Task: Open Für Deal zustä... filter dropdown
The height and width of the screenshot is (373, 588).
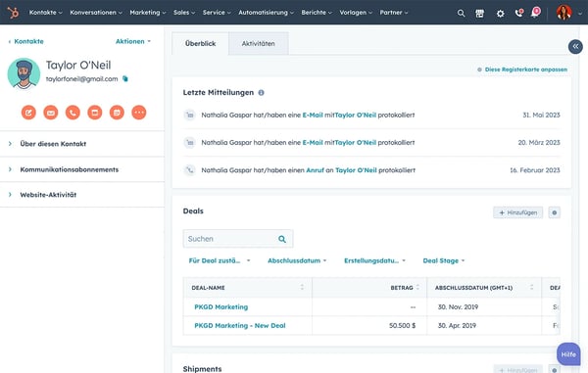Action: [220, 260]
